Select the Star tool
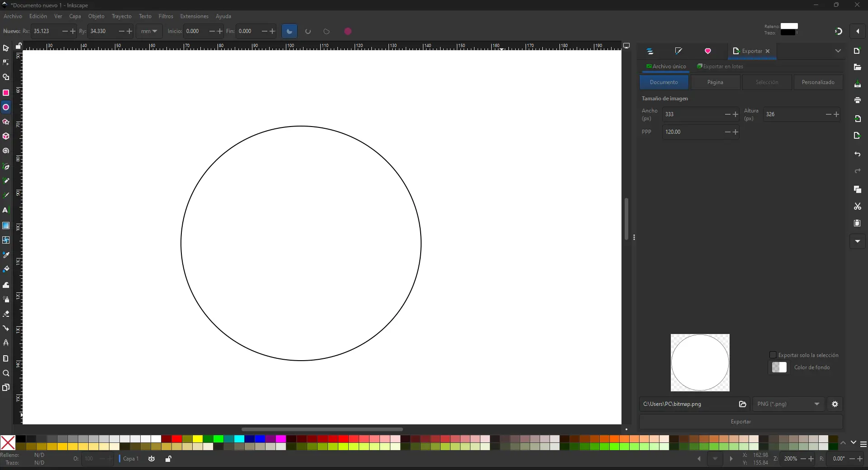This screenshot has height=470, width=868. pyautogui.click(x=6, y=122)
